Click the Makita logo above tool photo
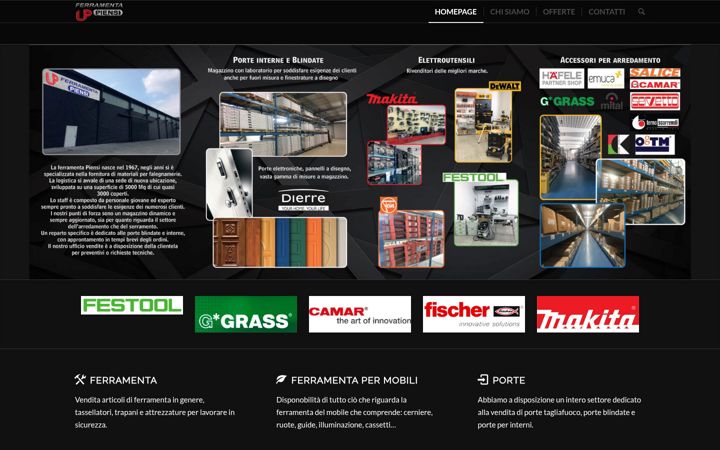 [392, 99]
